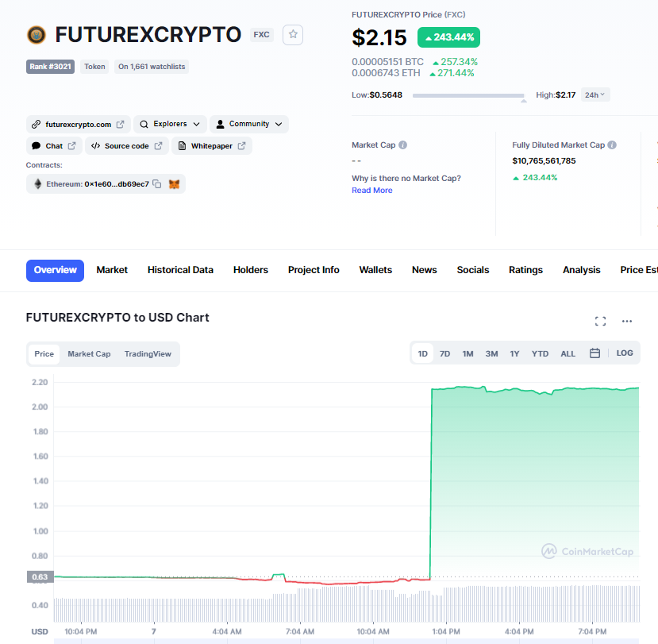Screen dimensions: 658x644
Task: Open the 24h low/high range dropdown
Action: (595, 95)
